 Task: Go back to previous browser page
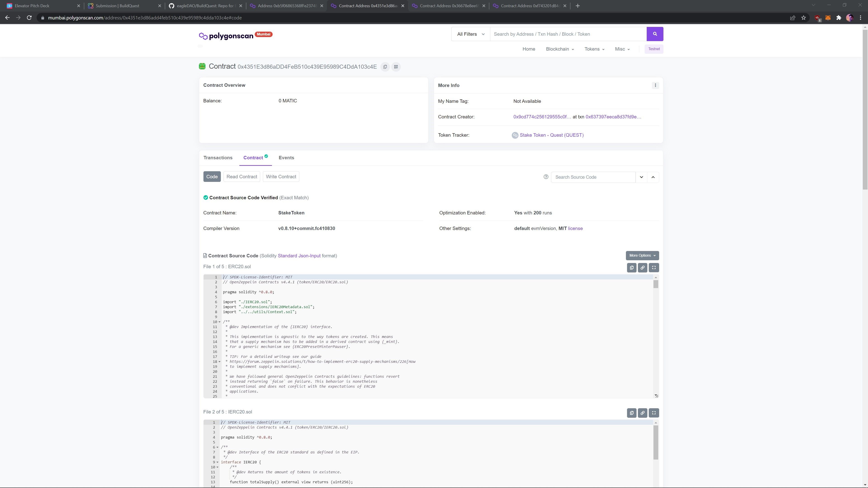7,18
